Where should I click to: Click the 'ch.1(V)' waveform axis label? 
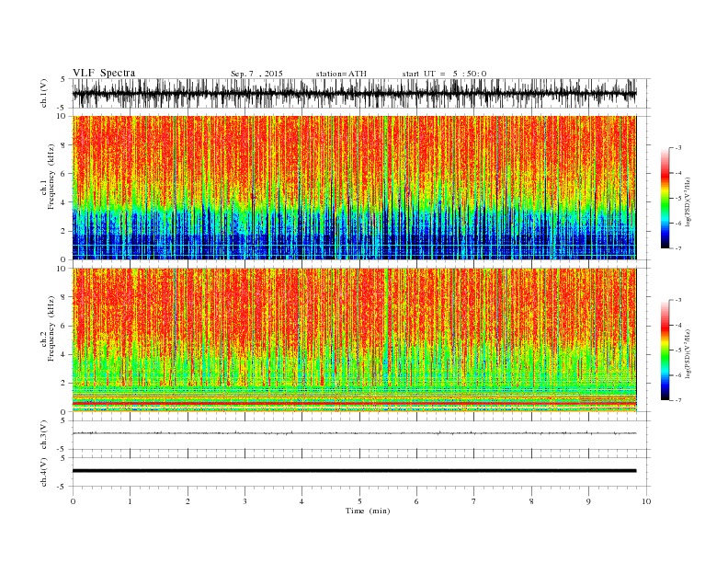[44, 93]
